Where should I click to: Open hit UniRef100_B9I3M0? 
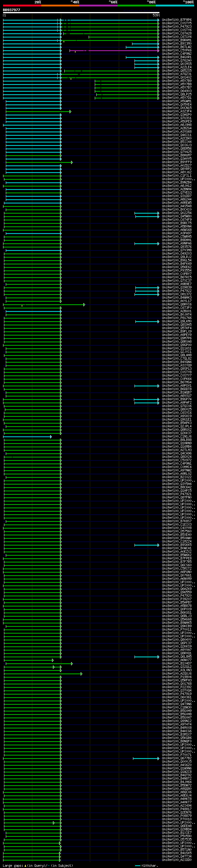click(x=176, y=43)
